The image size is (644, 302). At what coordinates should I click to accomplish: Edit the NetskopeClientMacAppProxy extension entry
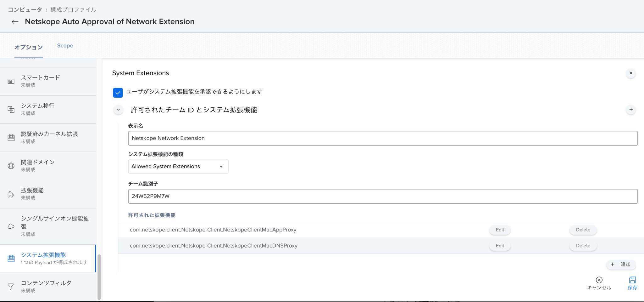[500, 230]
